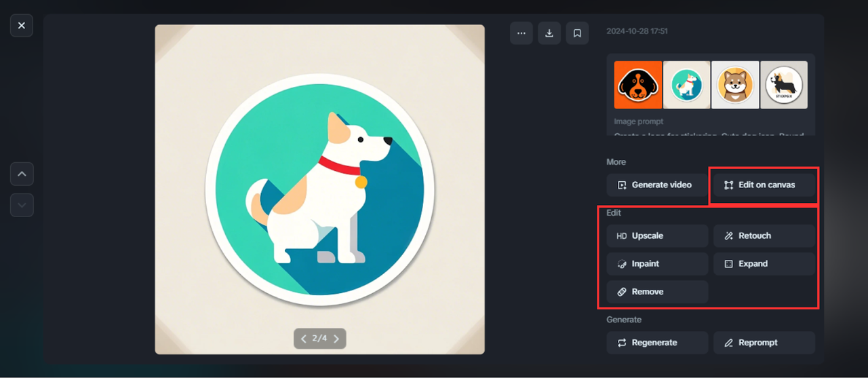
Task: Go to next item with down chevron
Action: coord(22,205)
